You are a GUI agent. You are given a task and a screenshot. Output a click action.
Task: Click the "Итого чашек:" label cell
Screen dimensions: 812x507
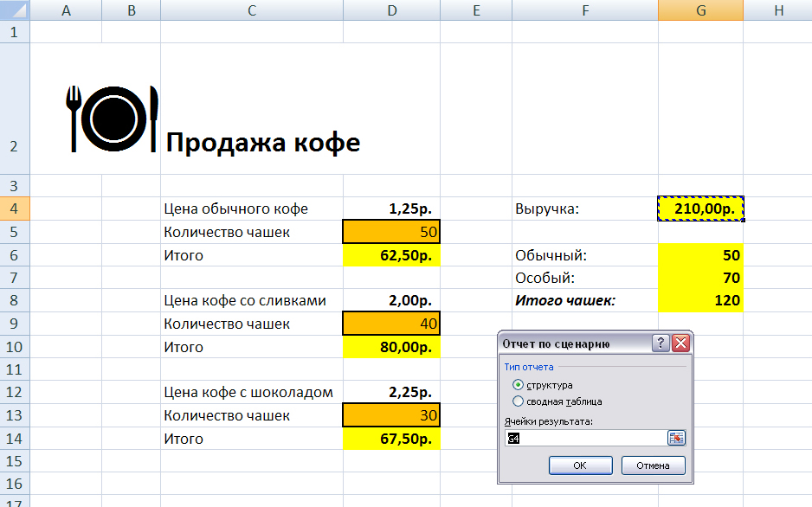[x=585, y=300]
